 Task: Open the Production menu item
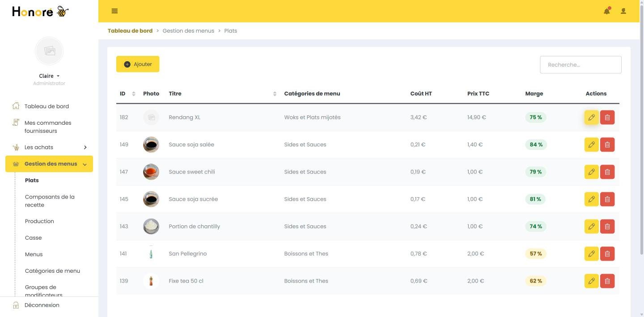coord(39,221)
